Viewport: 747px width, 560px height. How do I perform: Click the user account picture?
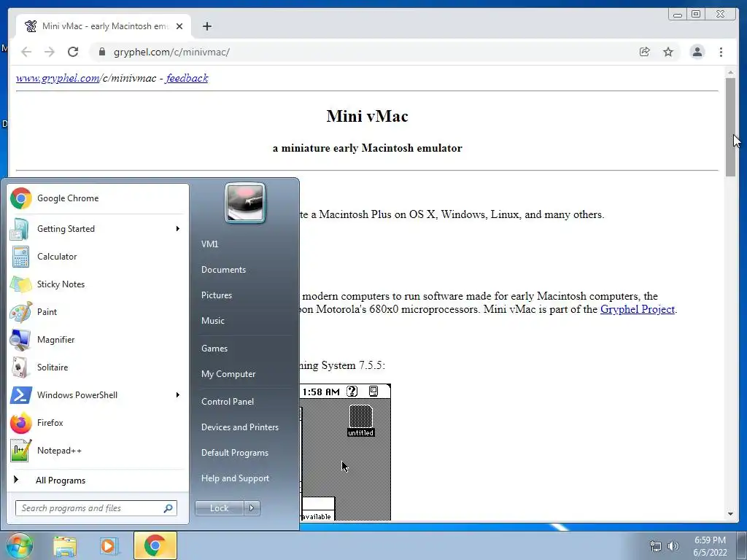[x=245, y=203]
